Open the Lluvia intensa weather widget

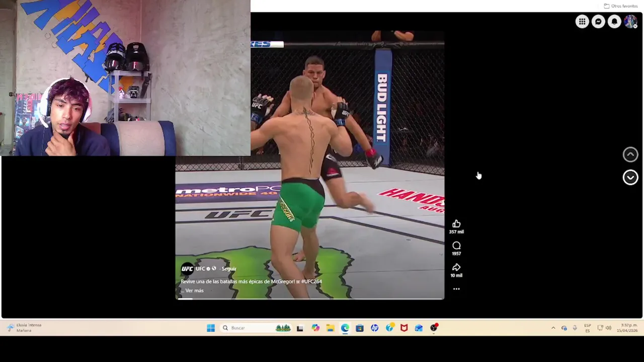pos(24,328)
